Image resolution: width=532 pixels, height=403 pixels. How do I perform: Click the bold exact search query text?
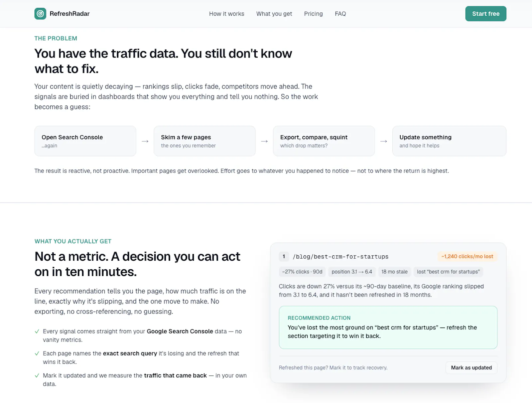point(130,353)
